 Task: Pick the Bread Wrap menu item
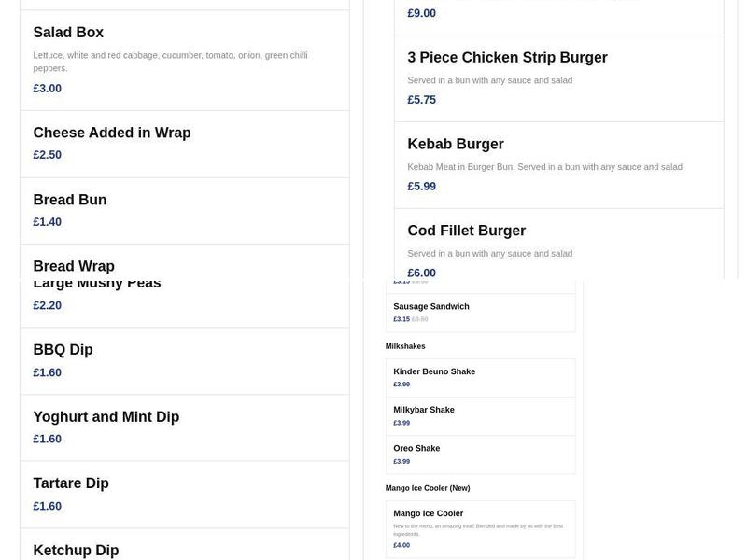[x=74, y=265]
